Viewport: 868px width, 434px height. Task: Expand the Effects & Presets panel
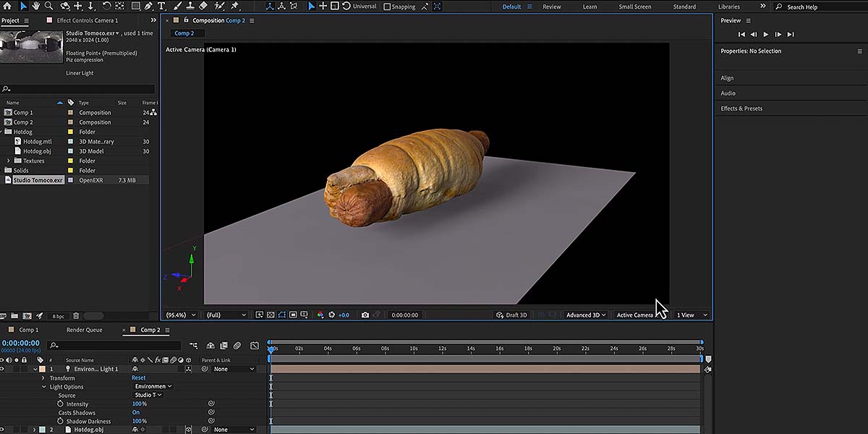pos(741,109)
